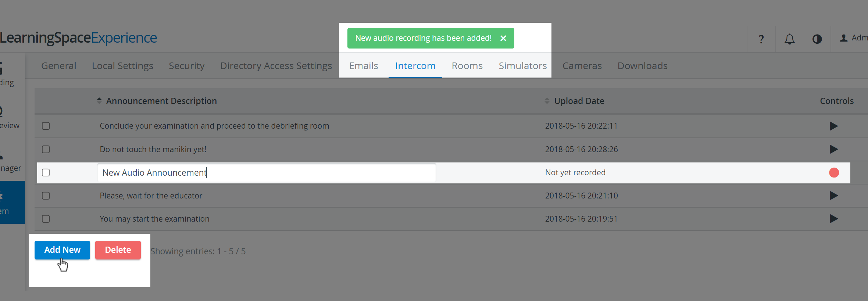The height and width of the screenshot is (301, 868).
Task: Click the red Delete button
Action: click(118, 250)
